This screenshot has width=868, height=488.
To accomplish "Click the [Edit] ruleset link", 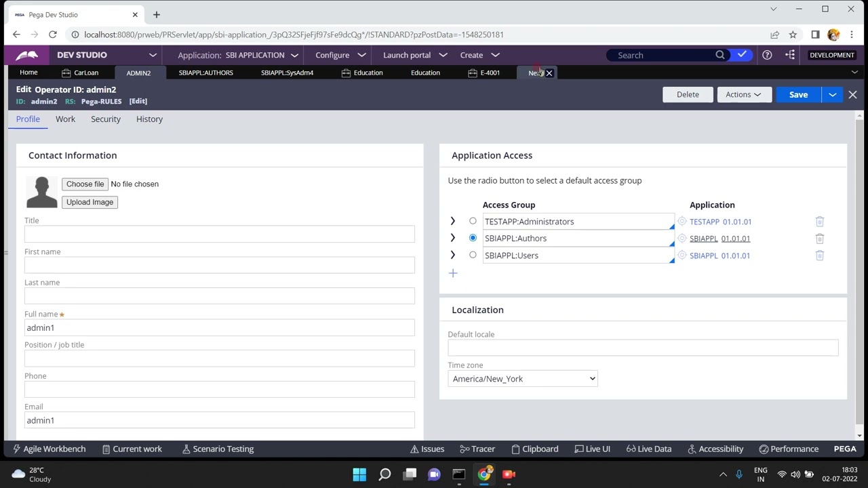I will tap(138, 102).
